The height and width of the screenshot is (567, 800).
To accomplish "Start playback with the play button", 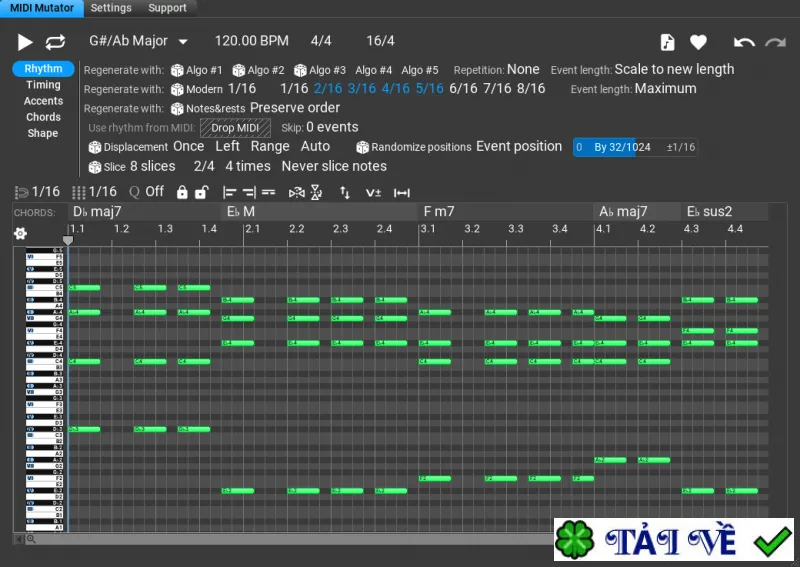I will [24, 42].
